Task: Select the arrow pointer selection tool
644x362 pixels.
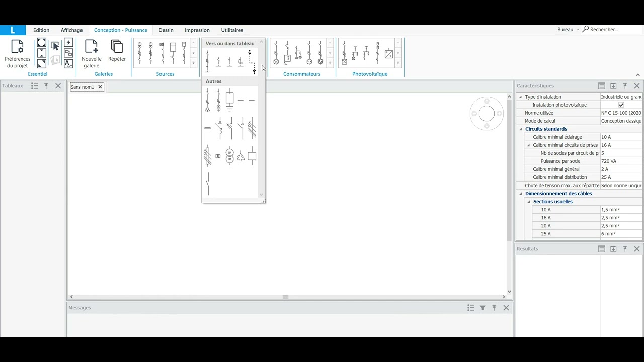Action: point(55,47)
